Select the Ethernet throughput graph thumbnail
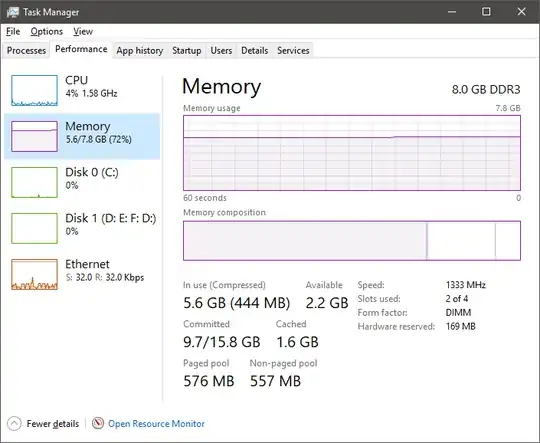The width and height of the screenshot is (540, 443). click(x=34, y=274)
